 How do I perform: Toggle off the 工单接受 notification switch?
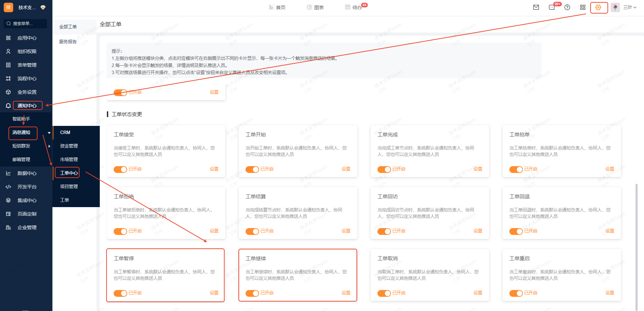click(120, 169)
